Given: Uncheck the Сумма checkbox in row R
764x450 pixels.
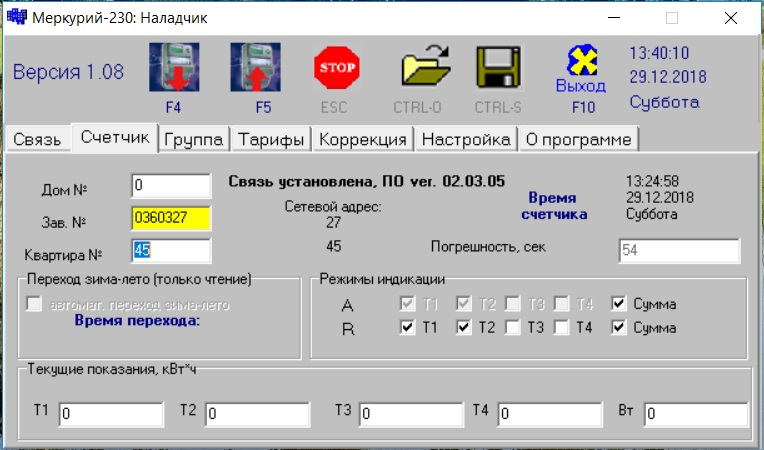Looking at the screenshot, I should (x=618, y=327).
